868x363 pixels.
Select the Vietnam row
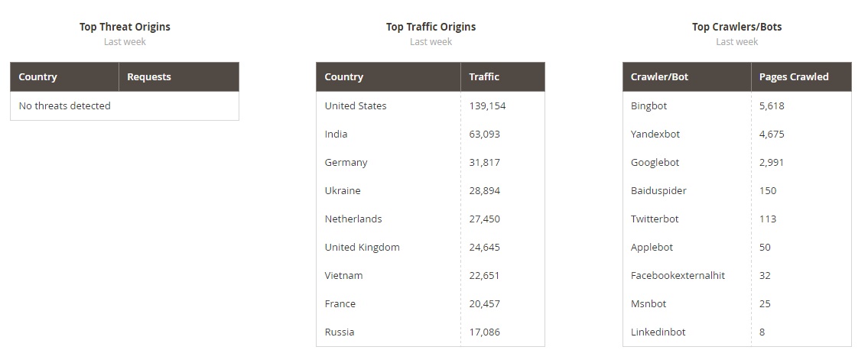(344, 275)
